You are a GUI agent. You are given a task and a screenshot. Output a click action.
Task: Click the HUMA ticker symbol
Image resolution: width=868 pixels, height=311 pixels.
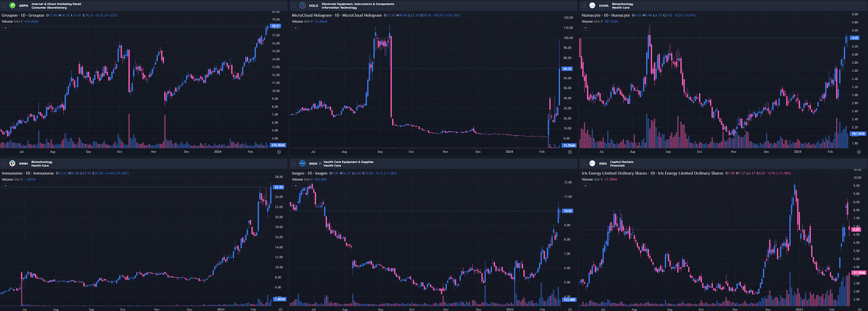(604, 6)
